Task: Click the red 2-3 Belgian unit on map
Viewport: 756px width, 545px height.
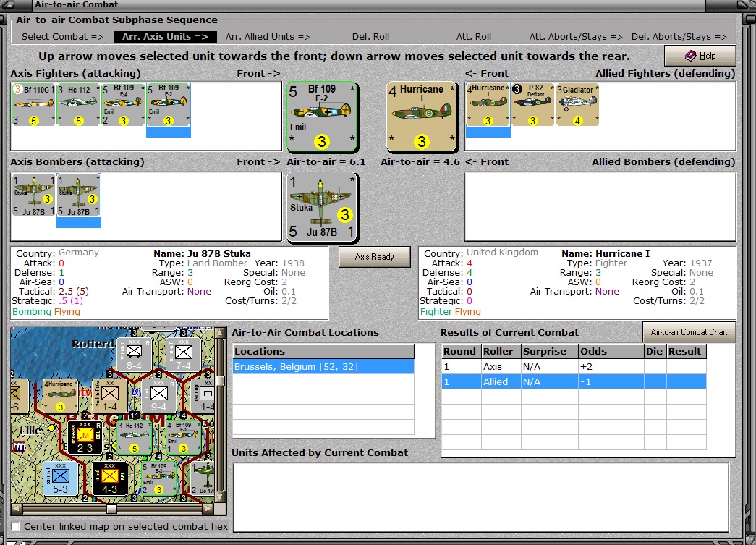Action: (85, 437)
